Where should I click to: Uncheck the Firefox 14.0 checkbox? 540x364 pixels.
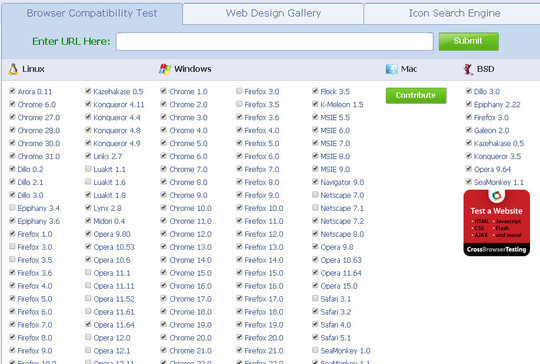coord(239,259)
